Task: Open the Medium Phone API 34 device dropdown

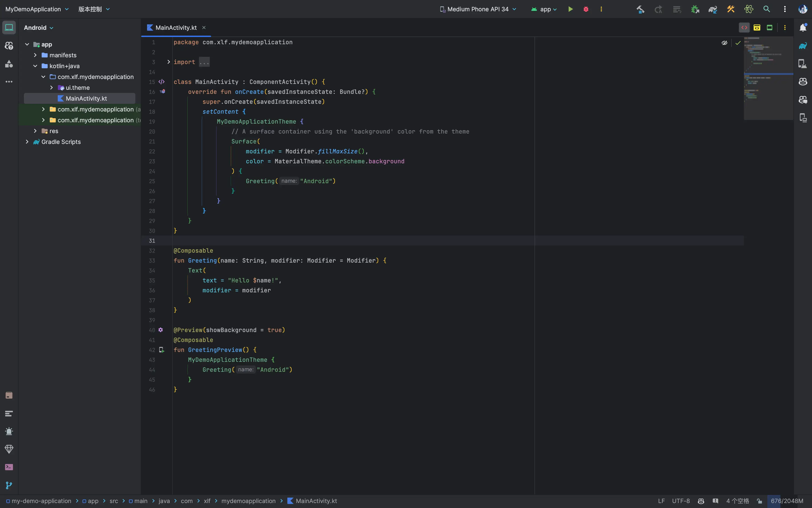Action: (478, 9)
